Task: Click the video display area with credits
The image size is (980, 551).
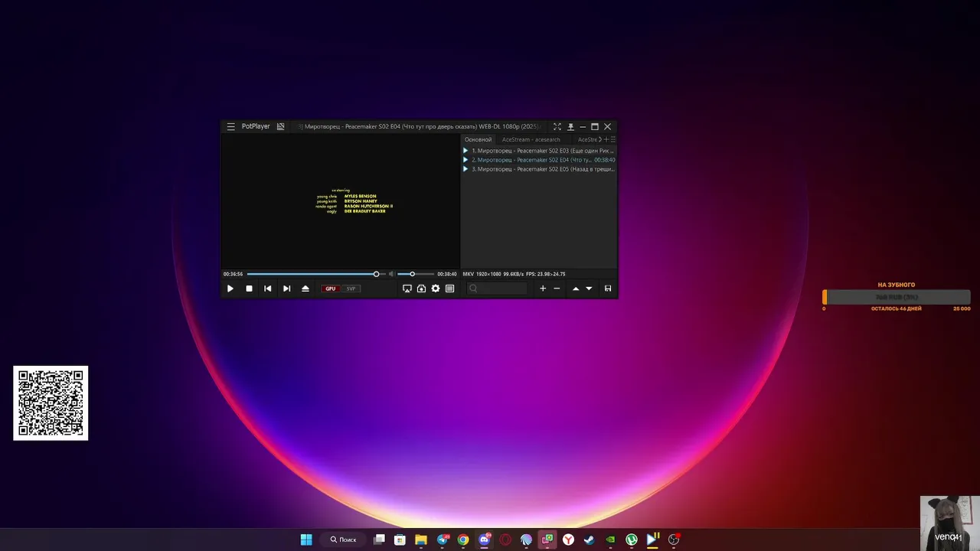Action: tap(341, 201)
